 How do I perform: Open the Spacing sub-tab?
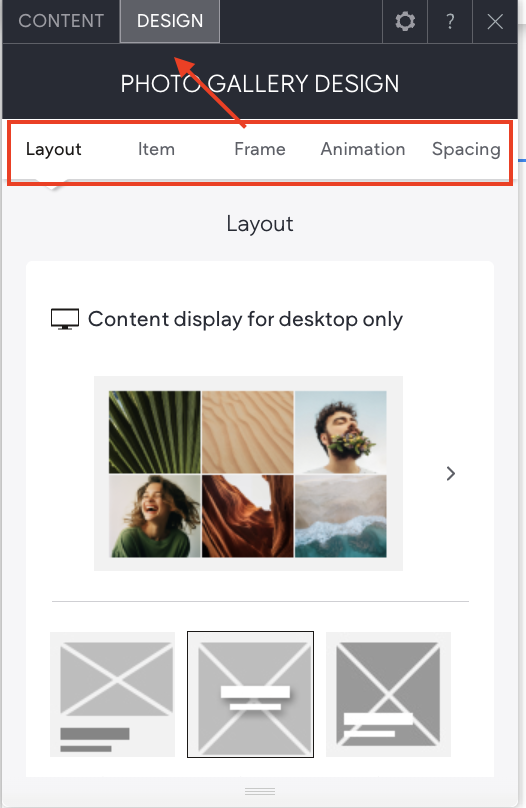[x=466, y=149]
